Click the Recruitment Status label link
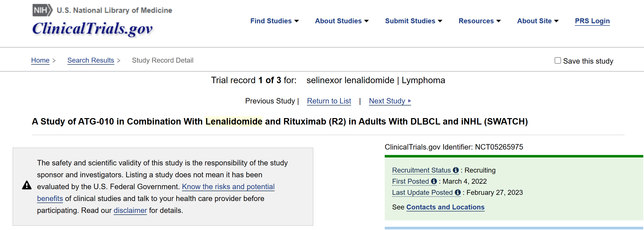The image size is (644, 230). click(x=421, y=170)
